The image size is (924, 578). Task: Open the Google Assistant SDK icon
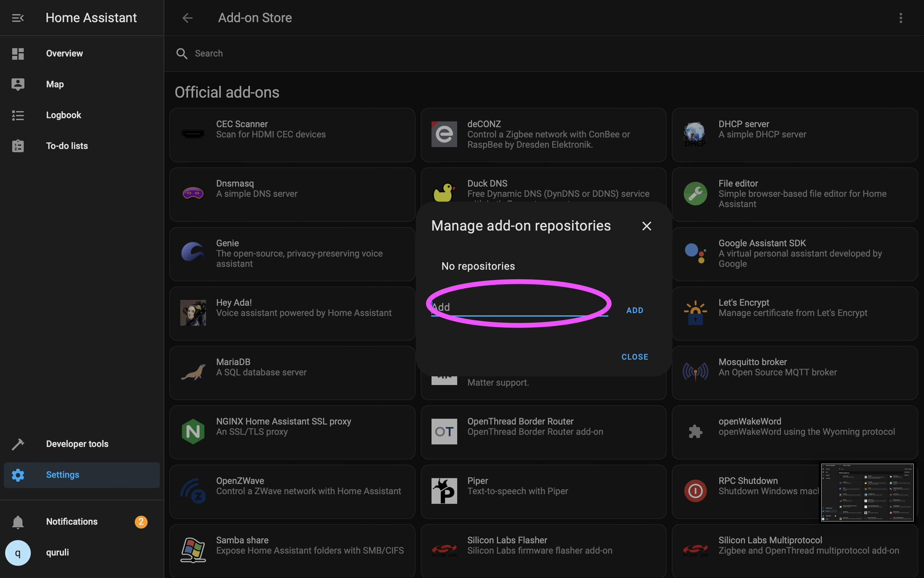(695, 253)
